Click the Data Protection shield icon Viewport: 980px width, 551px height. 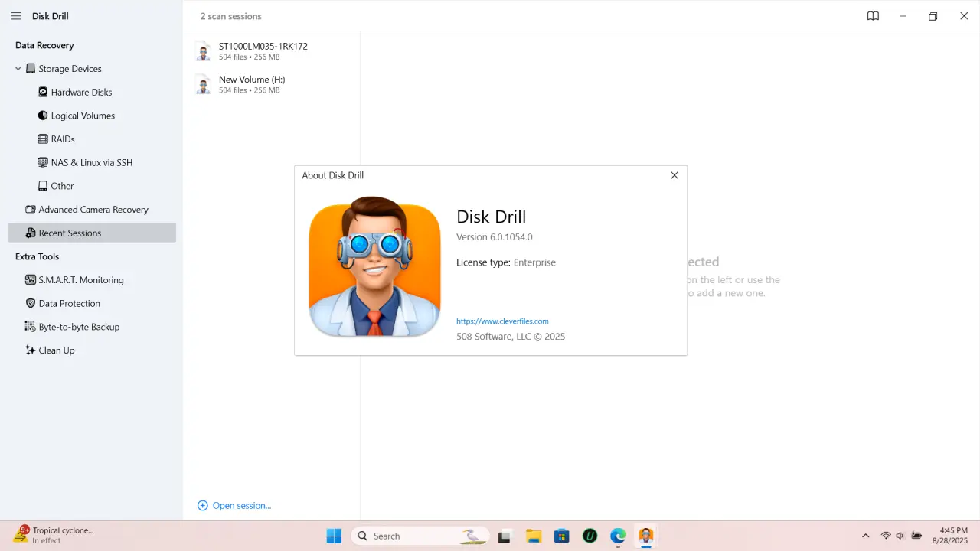[x=31, y=303]
